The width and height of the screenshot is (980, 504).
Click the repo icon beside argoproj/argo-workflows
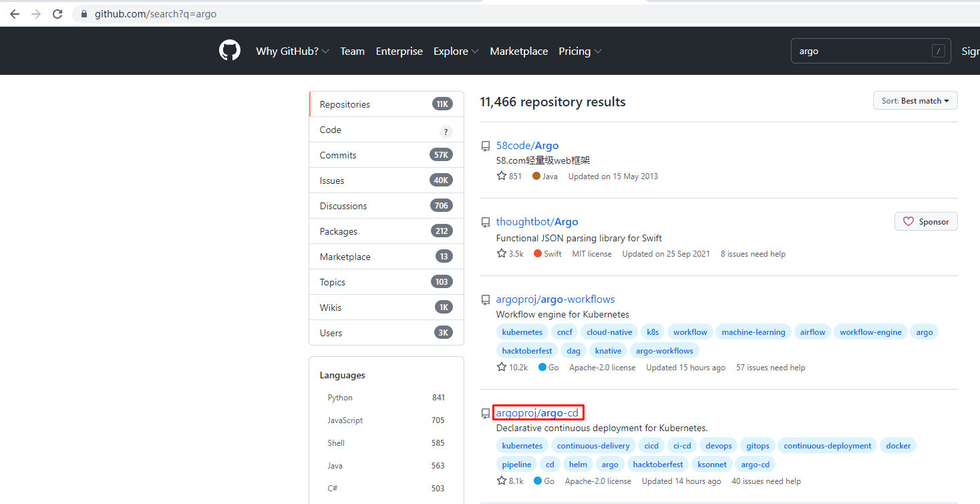tap(486, 300)
